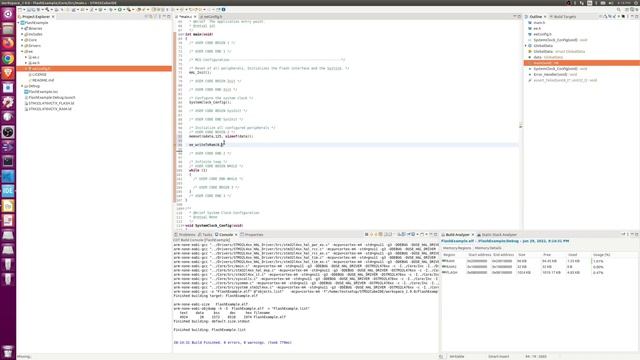The image size is (640, 360).
Task: Switch to the Memory Details tab
Action: point(488,248)
